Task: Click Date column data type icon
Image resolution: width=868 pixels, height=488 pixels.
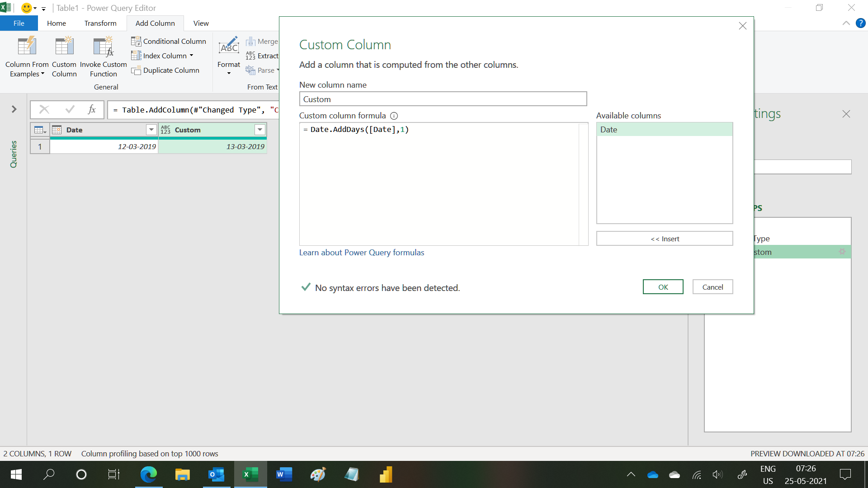Action: click(57, 130)
